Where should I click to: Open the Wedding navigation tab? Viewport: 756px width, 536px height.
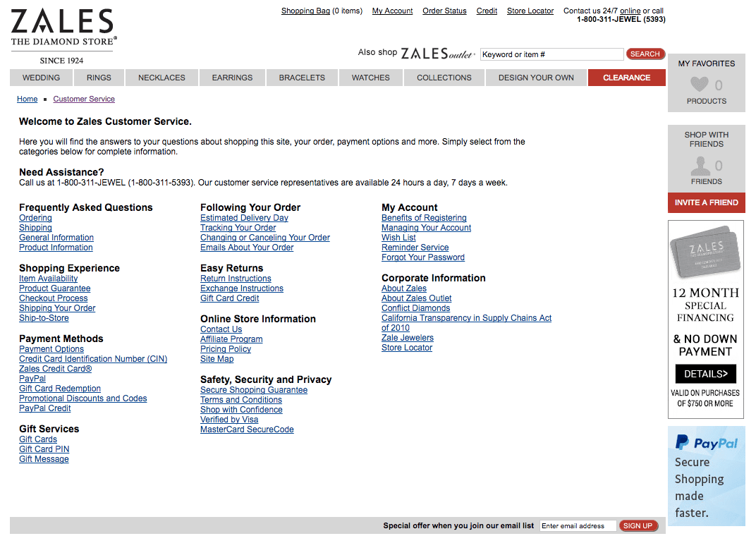(x=42, y=78)
